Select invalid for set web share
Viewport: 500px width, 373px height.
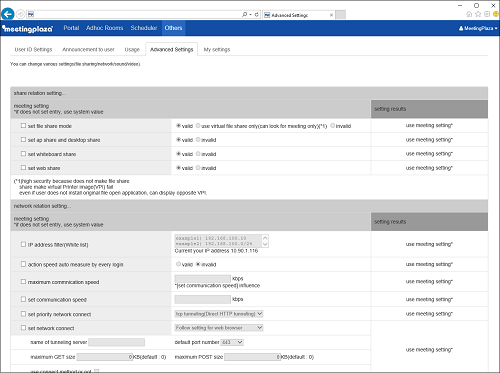coord(198,168)
